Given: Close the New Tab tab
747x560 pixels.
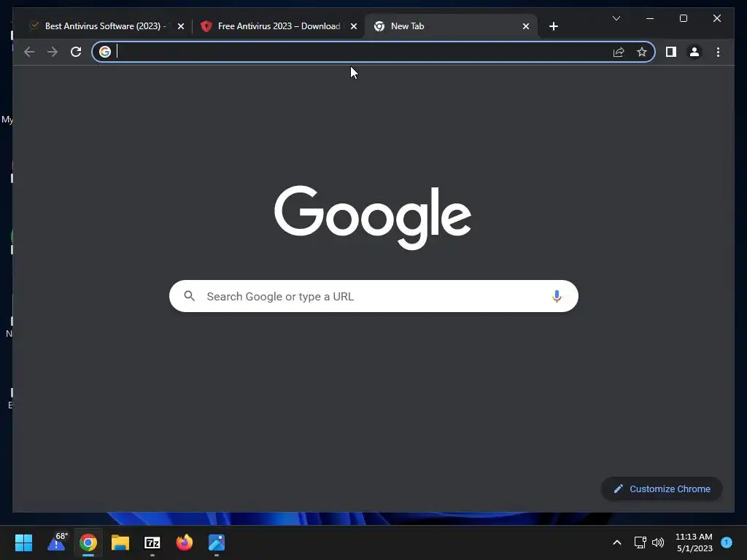Looking at the screenshot, I should [525, 26].
